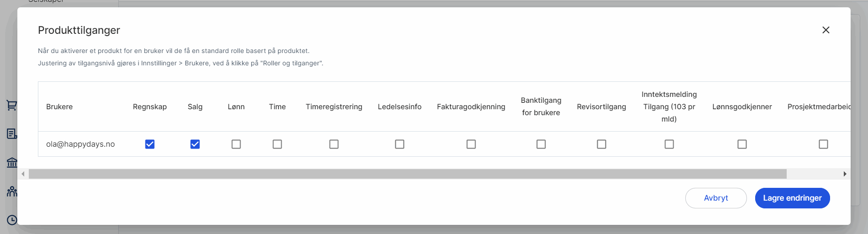Uncheck the Salg checkbox
Screen dimensions: 868x234
(195, 144)
